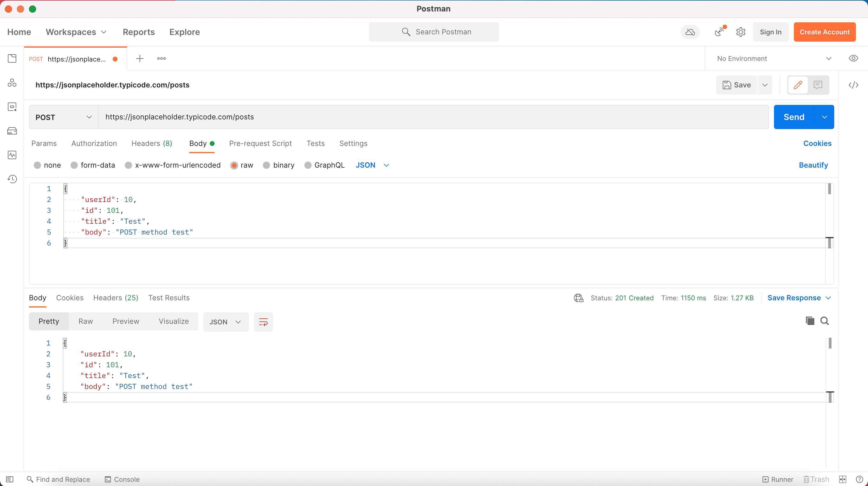The image size is (868, 486).
Task: Select the POST jsonplaceholder request tab
Action: pyautogui.click(x=76, y=59)
